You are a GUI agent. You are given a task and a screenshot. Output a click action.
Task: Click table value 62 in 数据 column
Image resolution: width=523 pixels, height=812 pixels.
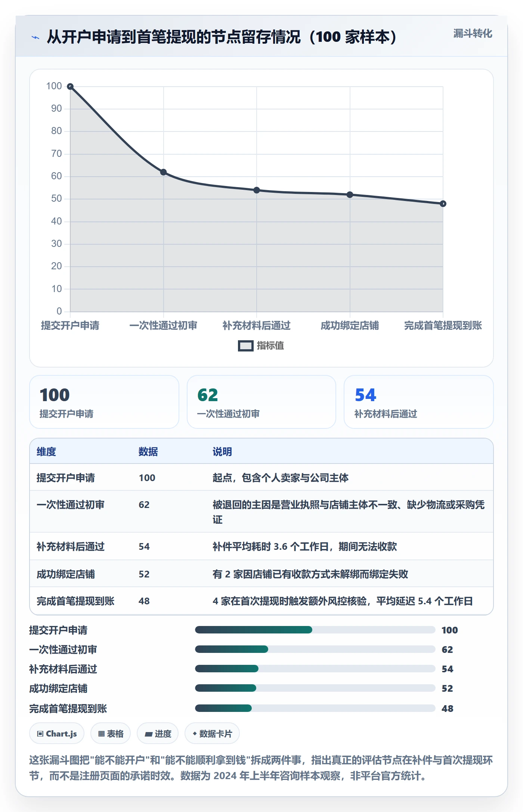coord(144,505)
